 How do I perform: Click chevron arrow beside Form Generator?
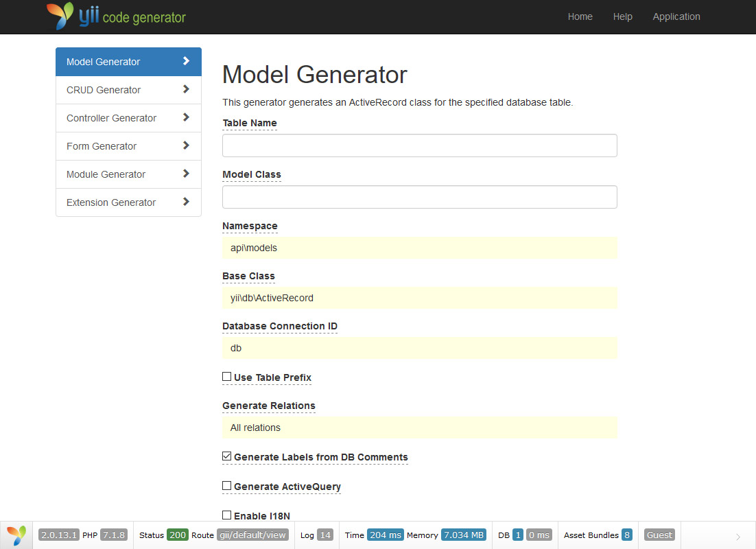click(186, 145)
